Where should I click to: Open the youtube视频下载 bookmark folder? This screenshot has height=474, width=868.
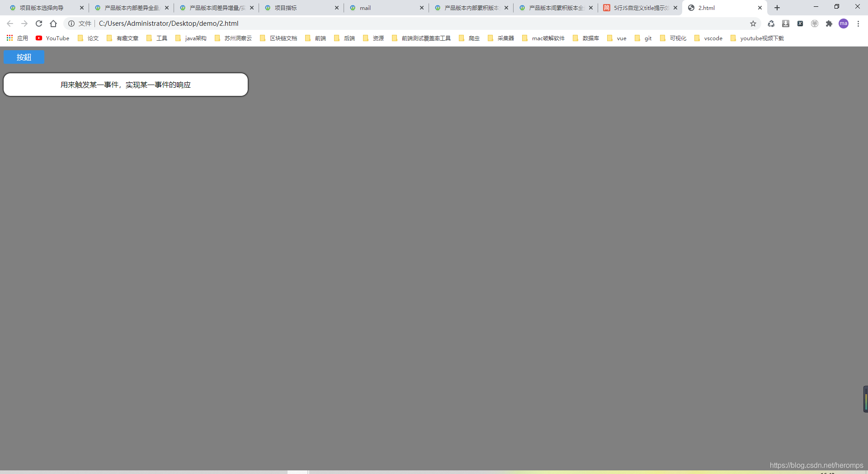(757, 38)
